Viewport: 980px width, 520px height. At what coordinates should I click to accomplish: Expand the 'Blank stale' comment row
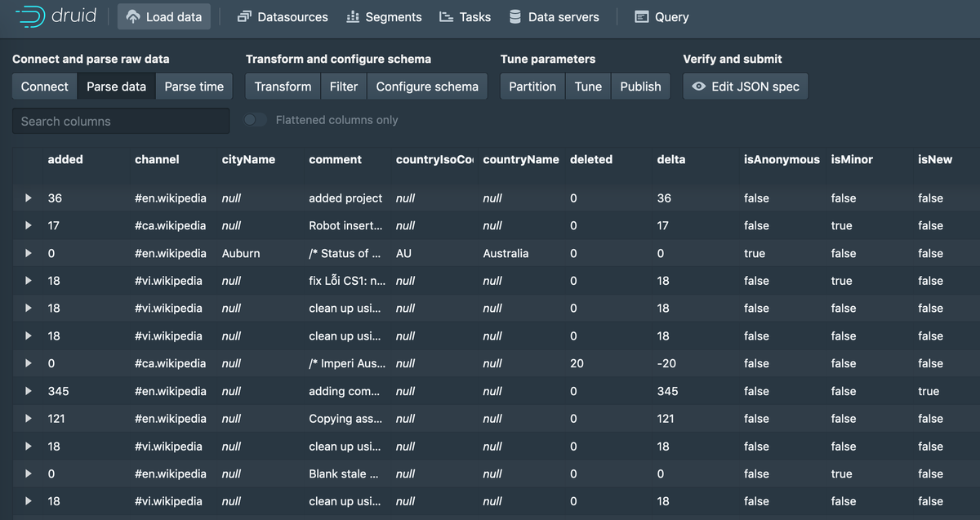(29, 474)
